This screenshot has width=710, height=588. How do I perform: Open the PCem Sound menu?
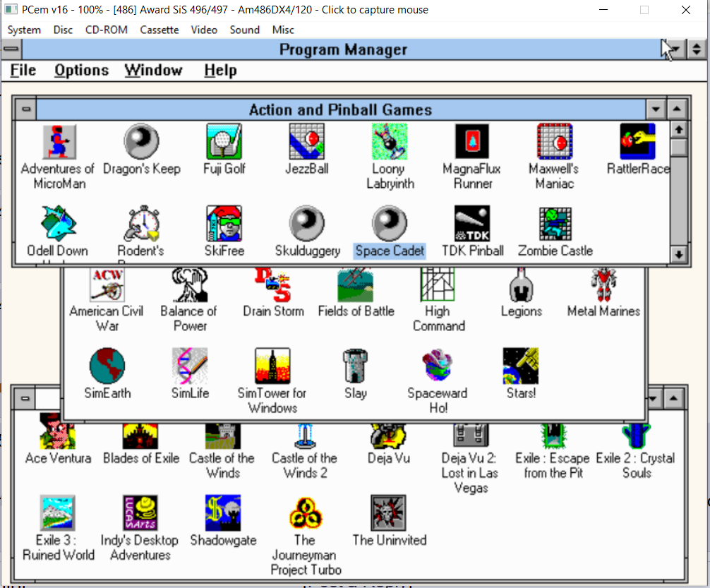(244, 30)
